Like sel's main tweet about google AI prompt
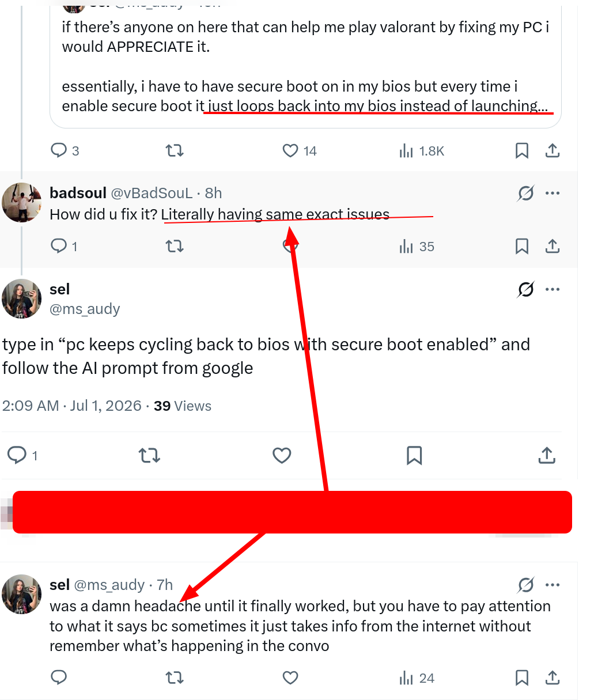The width and height of the screenshot is (594, 700). click(x=282, y=456)
